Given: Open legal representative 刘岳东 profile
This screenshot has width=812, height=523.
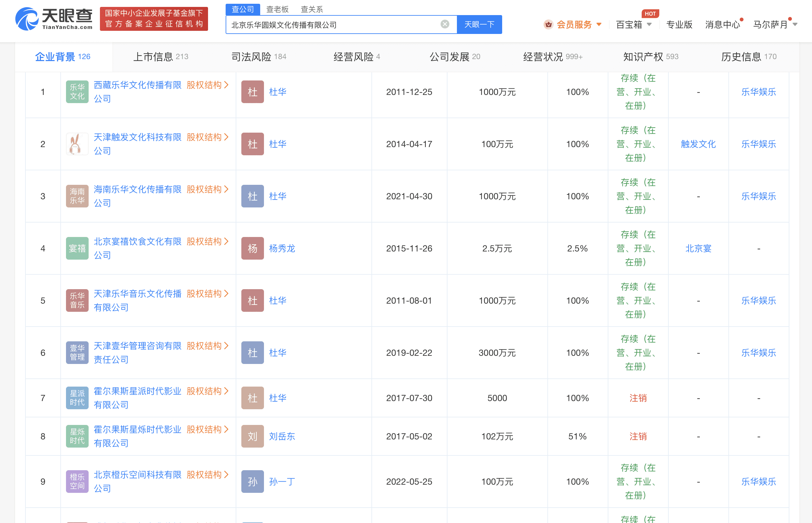Looking at the screenshot, I should pyautogui.click(x=282, y=436).
